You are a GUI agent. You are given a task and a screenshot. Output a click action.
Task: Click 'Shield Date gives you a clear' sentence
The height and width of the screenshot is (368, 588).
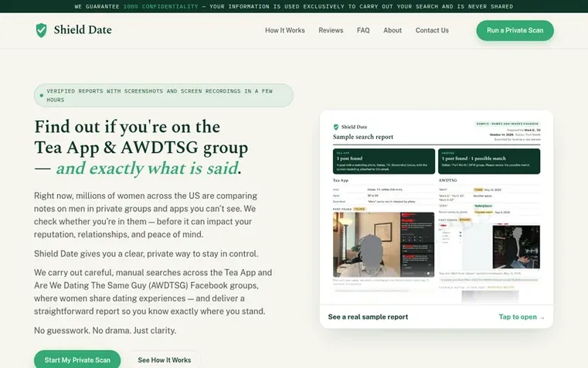click(x=146, y=254)
